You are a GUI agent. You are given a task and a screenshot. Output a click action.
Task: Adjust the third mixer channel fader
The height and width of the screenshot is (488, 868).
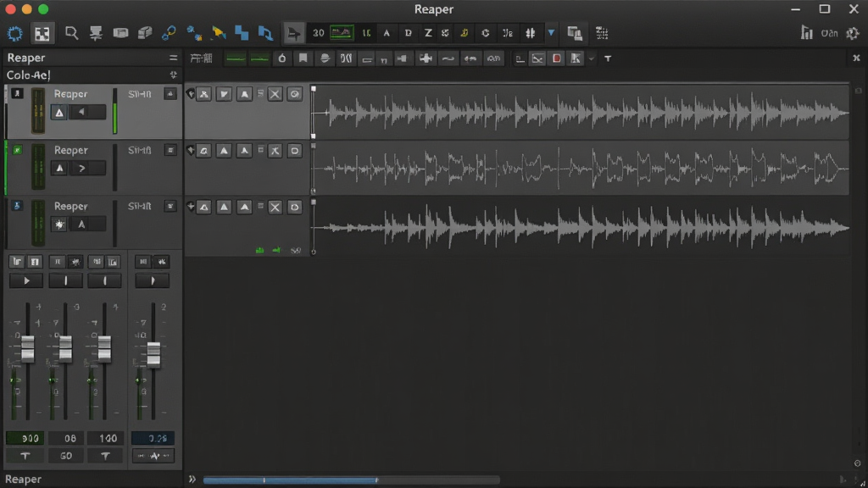[x=104, y=348]
